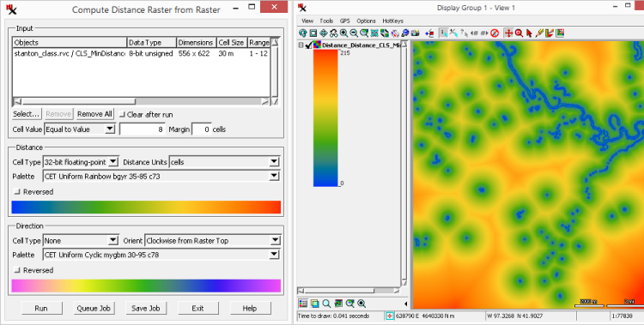Click the zoom in magnifier icon
This screenshot has height=325, width=644.
coord(343,33)
